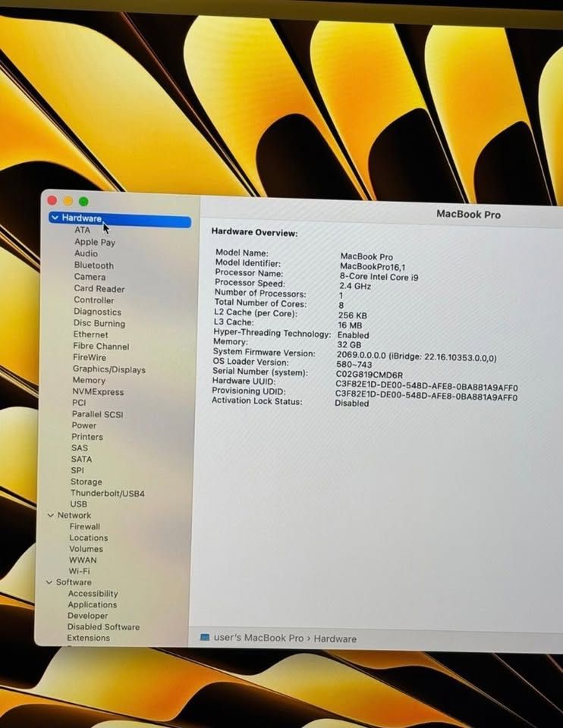Select SATA in the sidebar
The width and height of the screenshot is (563, 728).
(x=81, y=460)
